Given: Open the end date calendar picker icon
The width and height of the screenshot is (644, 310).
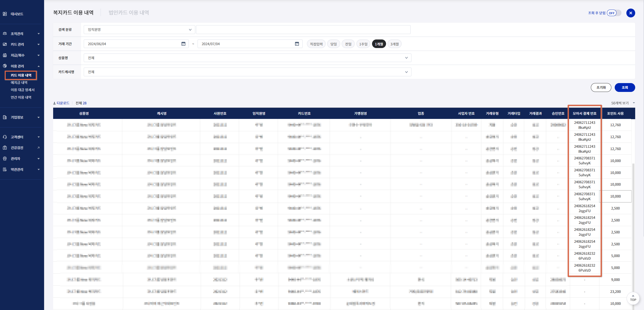Looking at the screenshot, I should click(x=297, y=44).
